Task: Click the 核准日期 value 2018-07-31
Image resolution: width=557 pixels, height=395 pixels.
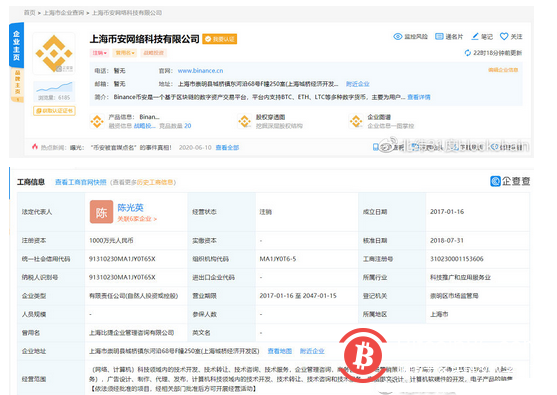Action: point(447,240)
